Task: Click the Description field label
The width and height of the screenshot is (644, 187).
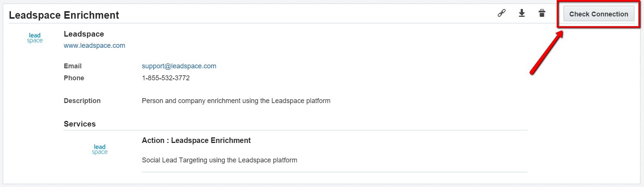Action: coord(82,101)
